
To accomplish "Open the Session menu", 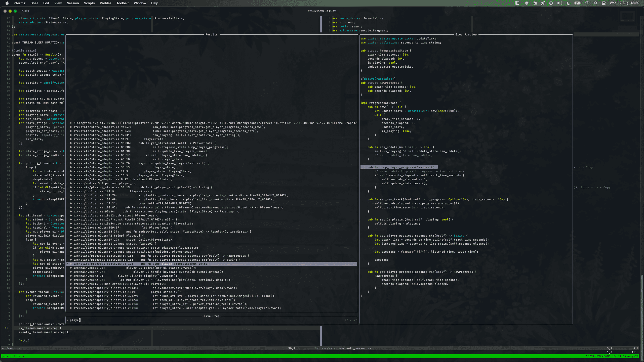I will click(x=73, y=3).
